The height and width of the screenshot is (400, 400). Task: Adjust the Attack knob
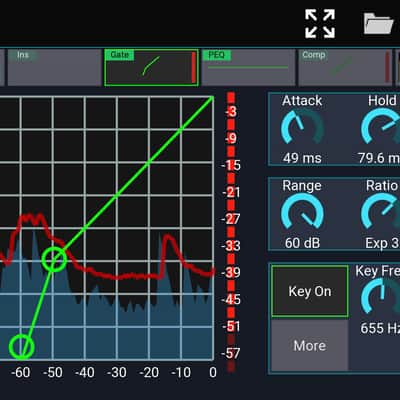point(302,128)
